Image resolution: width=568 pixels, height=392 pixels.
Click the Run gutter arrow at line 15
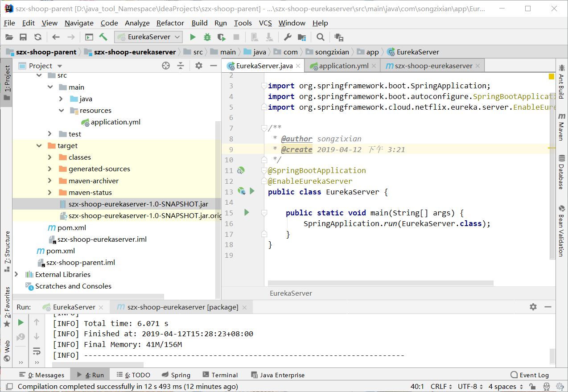coord(247,213)
